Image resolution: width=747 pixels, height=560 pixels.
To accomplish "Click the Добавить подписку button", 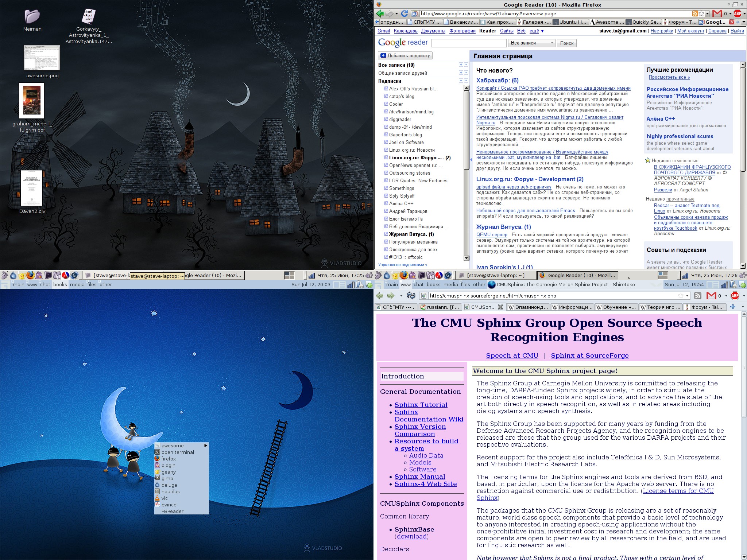I will tap(405, 55).
